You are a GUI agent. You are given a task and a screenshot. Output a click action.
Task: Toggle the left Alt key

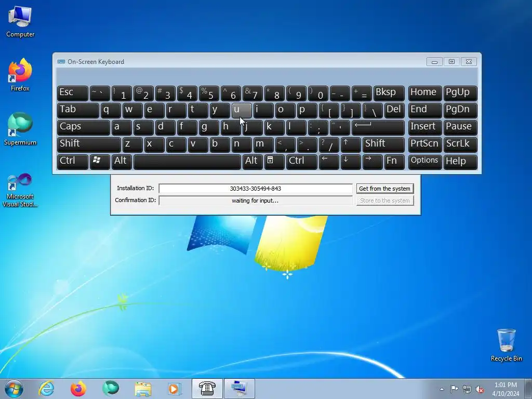point(122,162)
